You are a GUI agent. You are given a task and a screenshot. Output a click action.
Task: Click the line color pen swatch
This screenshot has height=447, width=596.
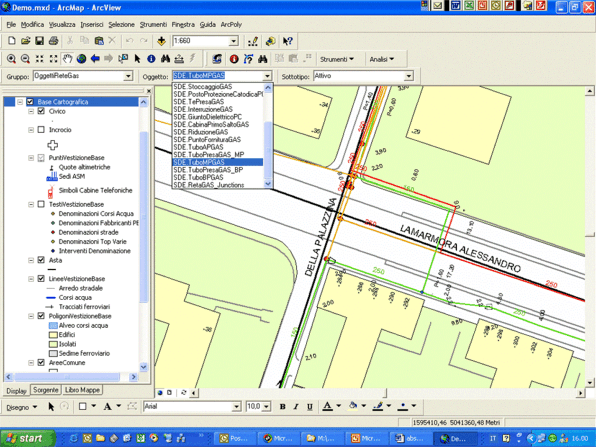click(378, 407)
